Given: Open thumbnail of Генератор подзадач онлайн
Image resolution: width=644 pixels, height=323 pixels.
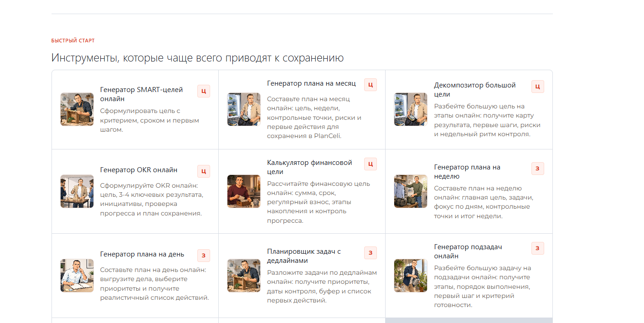Looking at the screenshot, I should click(x=411, y=276).
